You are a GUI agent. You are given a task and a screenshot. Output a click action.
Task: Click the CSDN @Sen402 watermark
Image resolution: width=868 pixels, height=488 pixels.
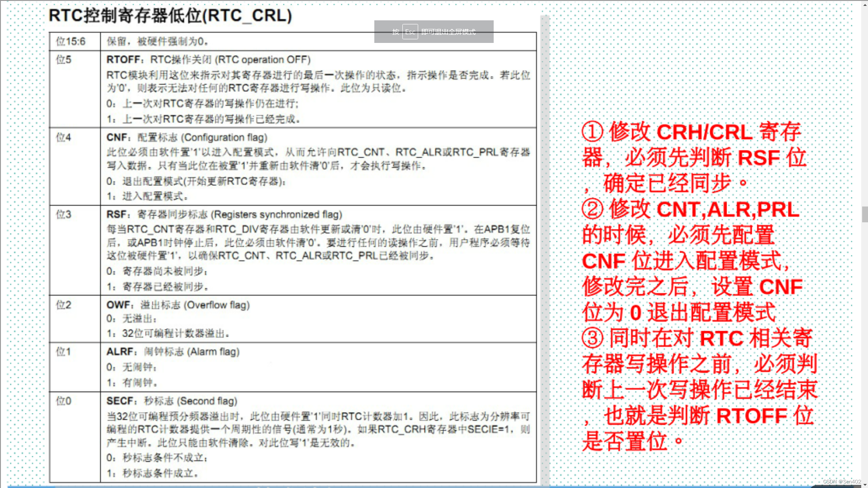[x=842, y=482]
